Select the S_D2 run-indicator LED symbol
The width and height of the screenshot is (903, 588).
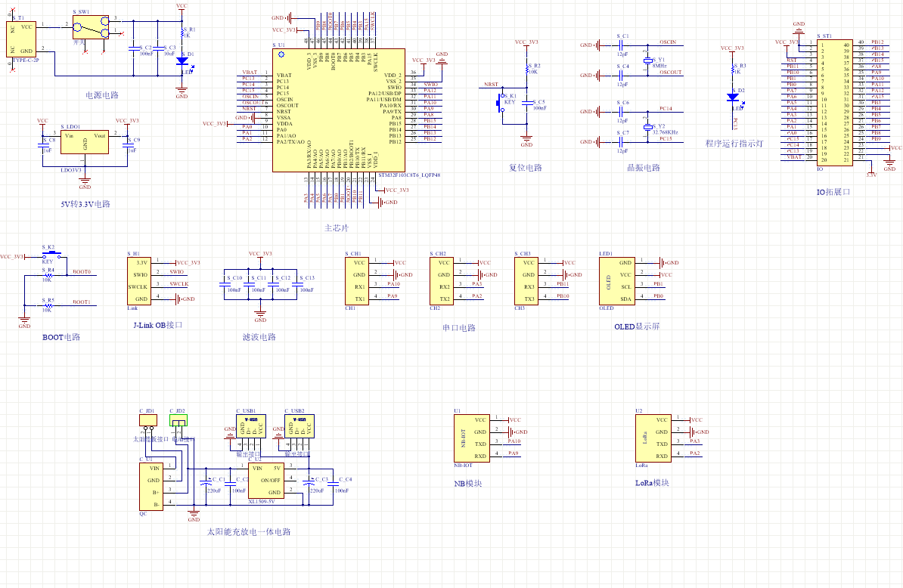pyautogui.click(x=733, y=97)
